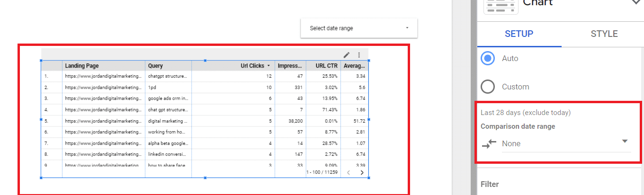This screenshot has height=195, width=644.
Task: Click the URL CTR column header
Action: [x=327, y=66]
